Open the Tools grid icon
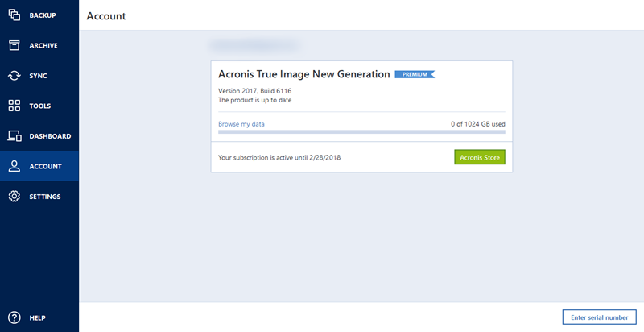644x332 pixels. pos(14,106)
